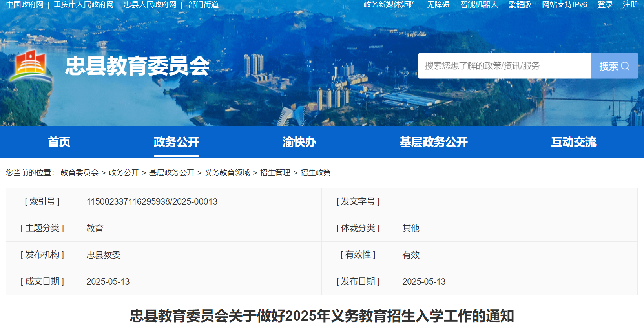The image size is (644, 328).
Task: Open the 政务新媒体矩阵 link
Action: coord(390,5)
